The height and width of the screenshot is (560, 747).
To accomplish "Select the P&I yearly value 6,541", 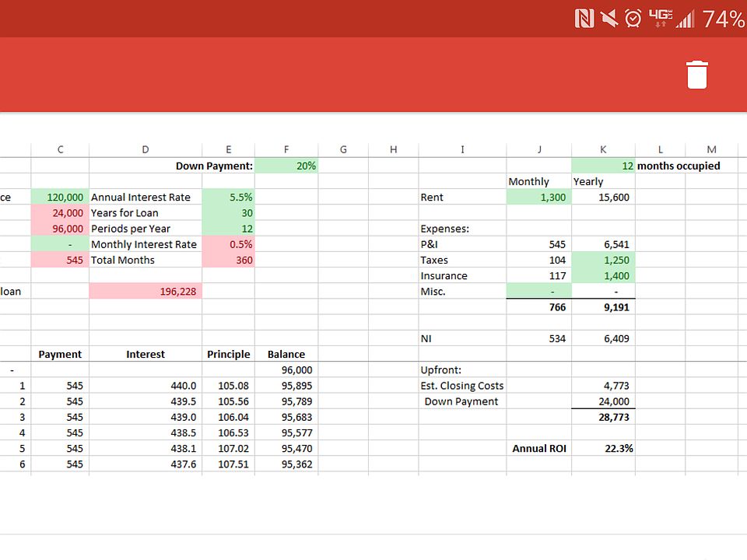I will [x=604, y=244].
